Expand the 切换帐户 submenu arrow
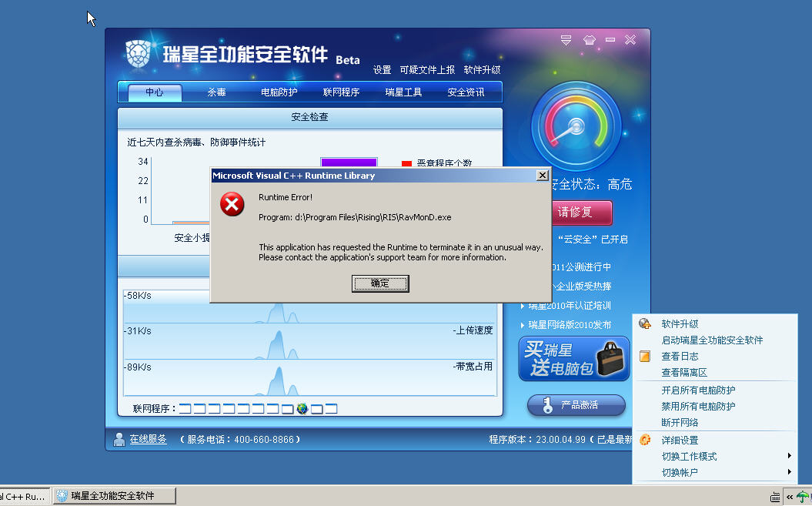Viewport: 812px width, 506px height. tap(789, 472)
